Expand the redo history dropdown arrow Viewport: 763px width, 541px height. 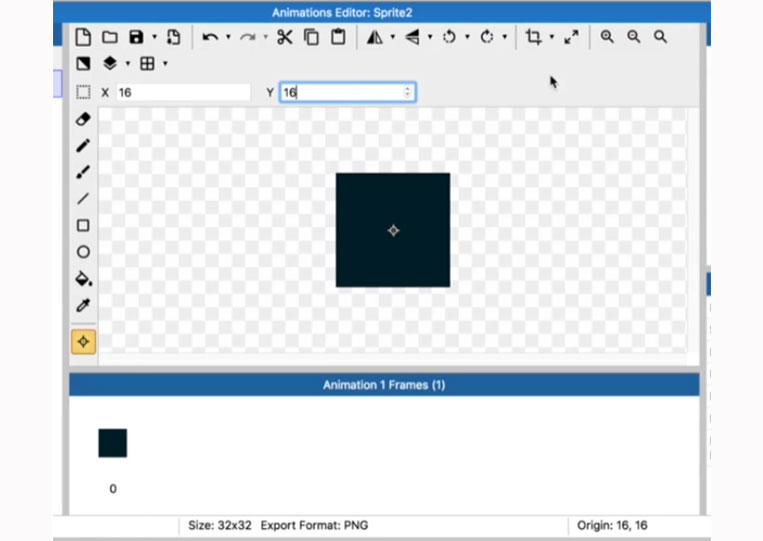click(266, 37)
